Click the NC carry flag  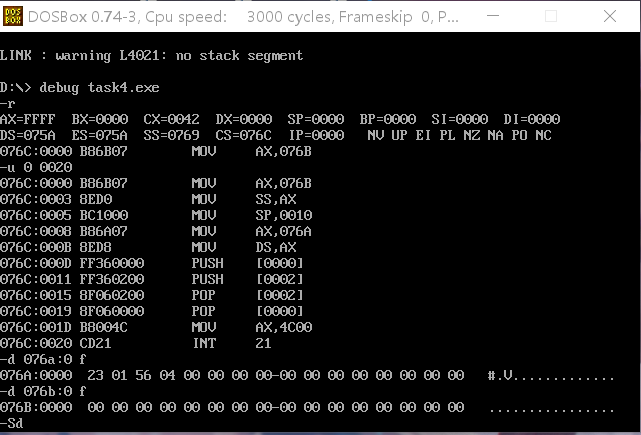click(543, 135)
